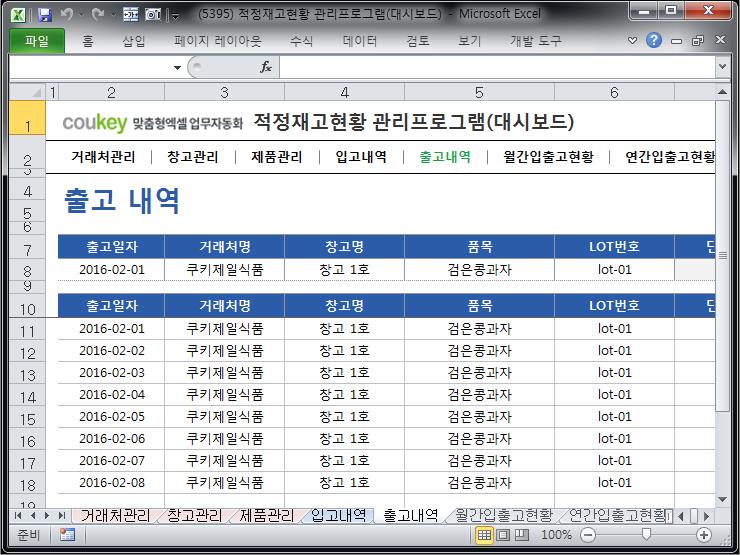740x555 pixels.
Task: Go to last sheet tab arrow
Action: pyautogui.click(x=61, y=515)
